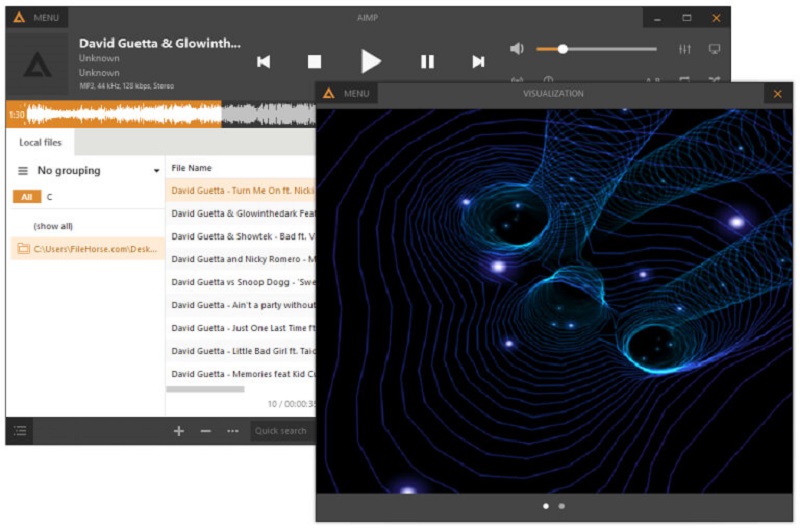Screen dimensions: 800x528
Task: Select the second page dot in the Visualization window
Action: 561,506
